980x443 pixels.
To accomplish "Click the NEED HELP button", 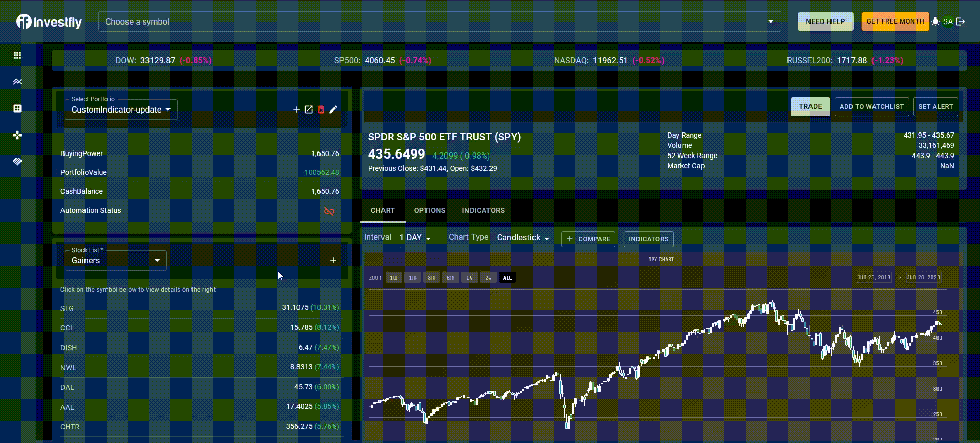I will 825,21.
